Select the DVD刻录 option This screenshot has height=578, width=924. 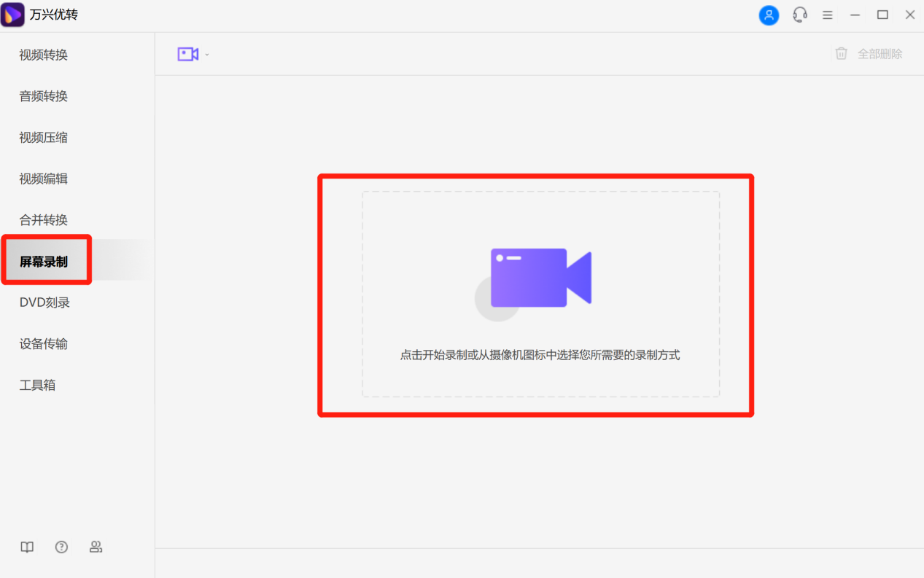(44, 302)
